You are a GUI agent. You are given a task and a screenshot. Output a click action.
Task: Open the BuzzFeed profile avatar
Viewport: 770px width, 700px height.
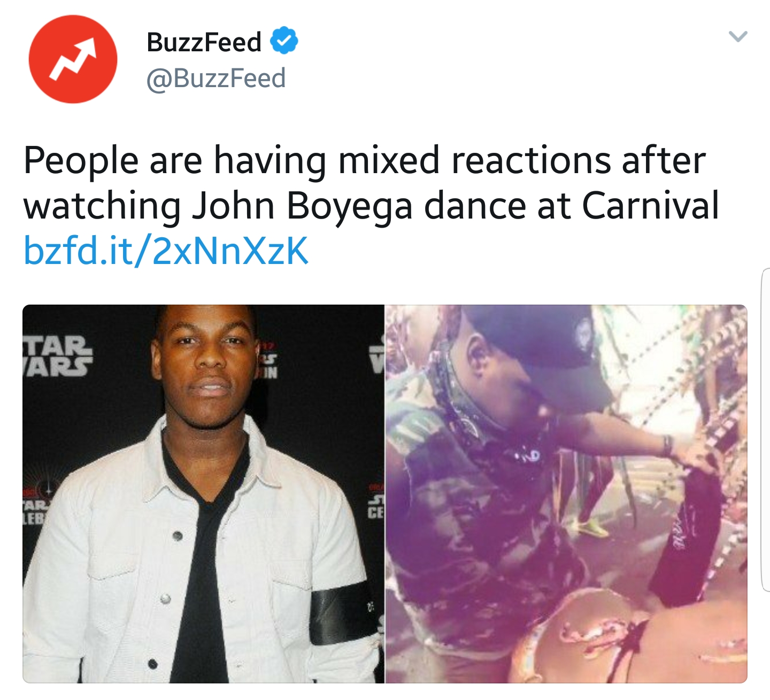[73, 59]
